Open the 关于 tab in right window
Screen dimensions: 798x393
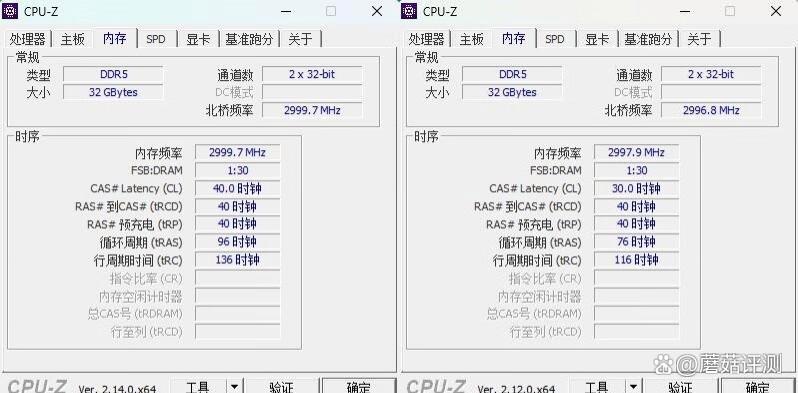pyautogui.click(x=699, y=39)
